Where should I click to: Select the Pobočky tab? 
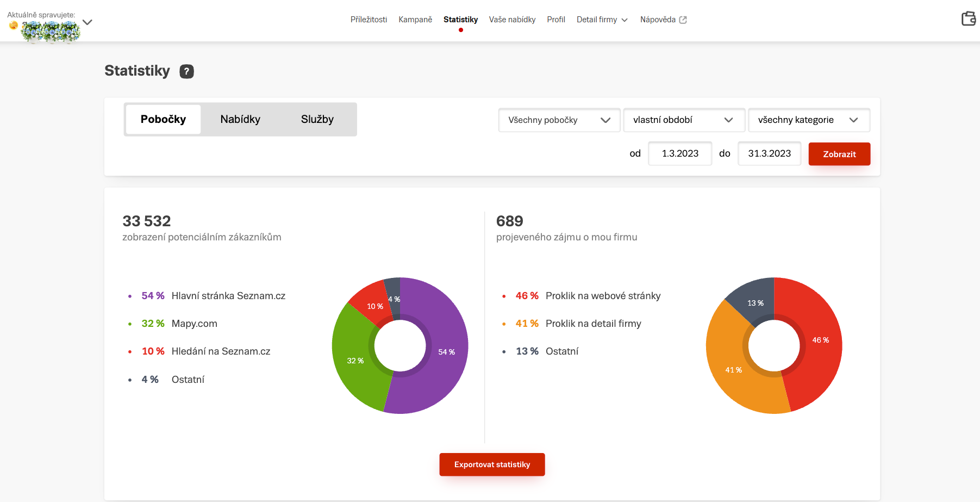(x=163, y=119)
